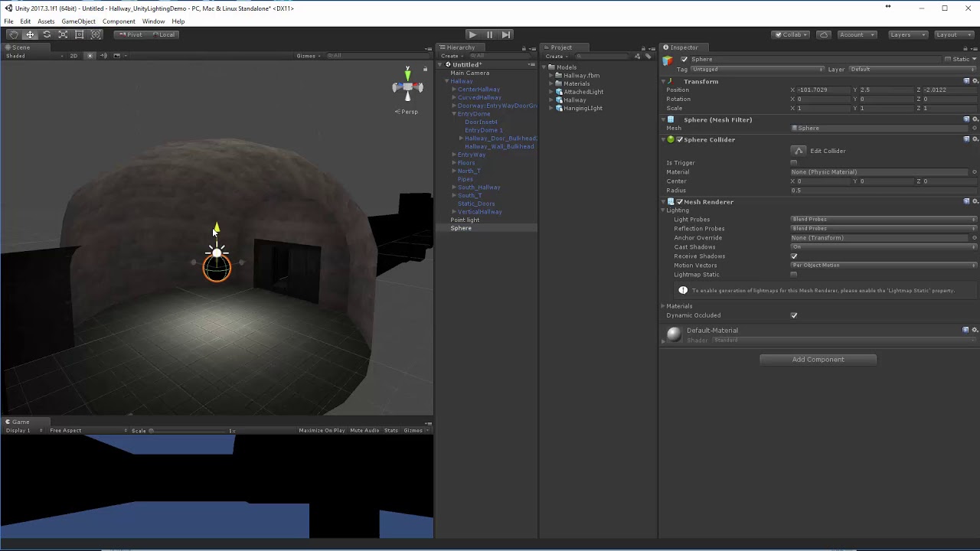Enable Is Trigger checkbox
Image resolution: width=980 pixels, height=551 pixels.
[x=794, y=163]
